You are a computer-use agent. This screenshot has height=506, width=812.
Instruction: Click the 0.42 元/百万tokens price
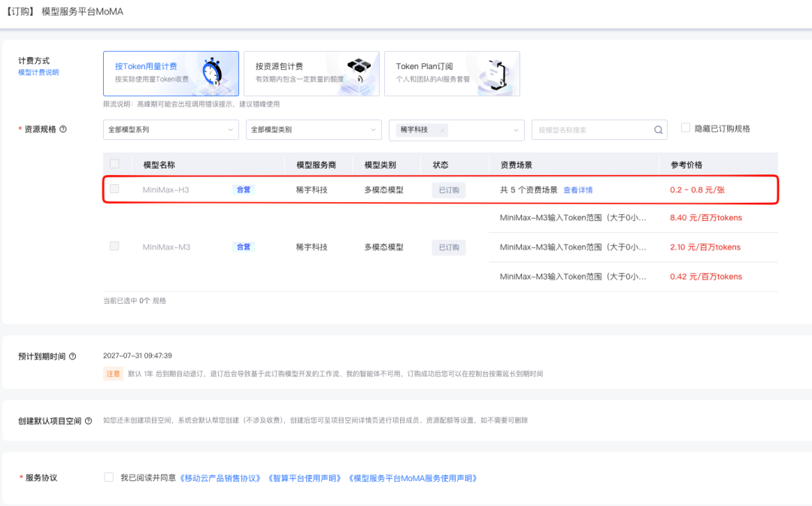tap(706, 277)
